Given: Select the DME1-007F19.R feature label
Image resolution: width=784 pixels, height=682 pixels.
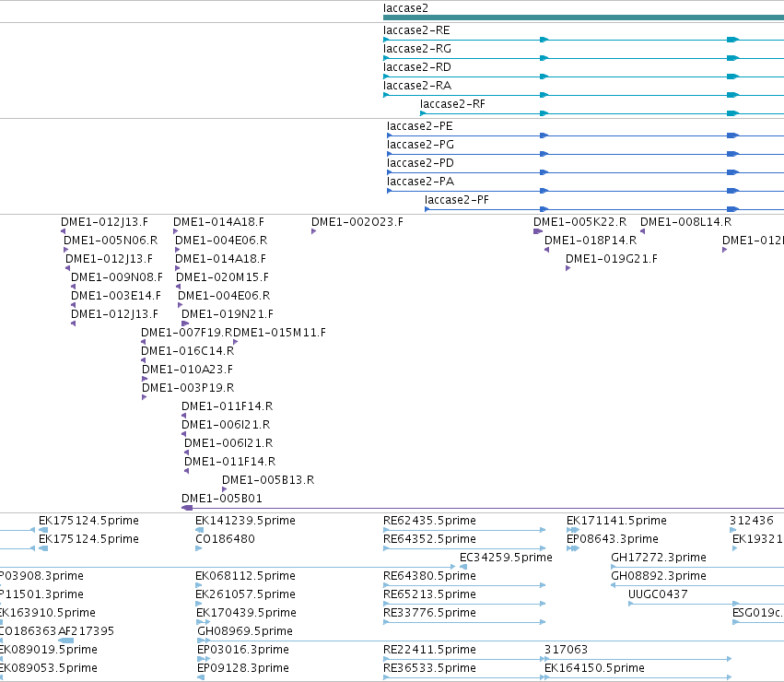Looking at the screenshot, I should point(187,333).
